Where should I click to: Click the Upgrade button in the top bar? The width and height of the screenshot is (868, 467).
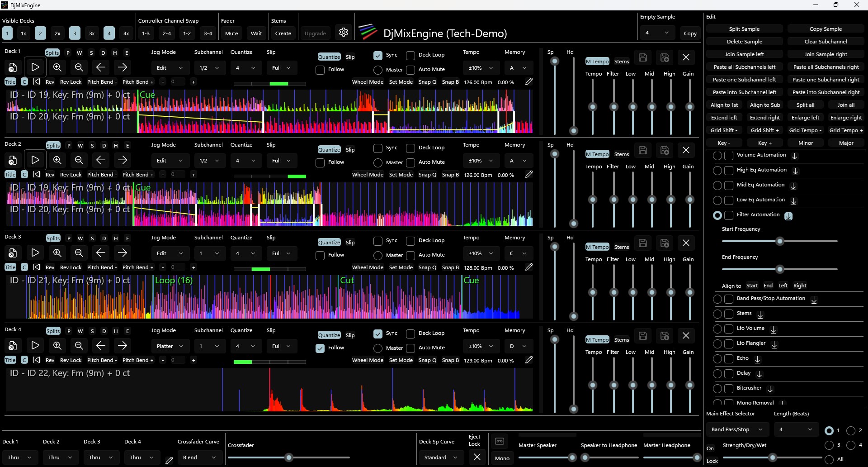315,33
